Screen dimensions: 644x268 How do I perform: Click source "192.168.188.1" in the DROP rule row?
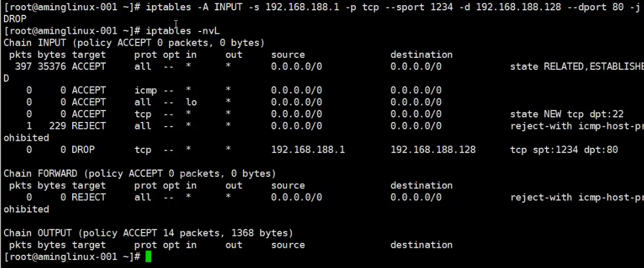[x=308, y=150]
